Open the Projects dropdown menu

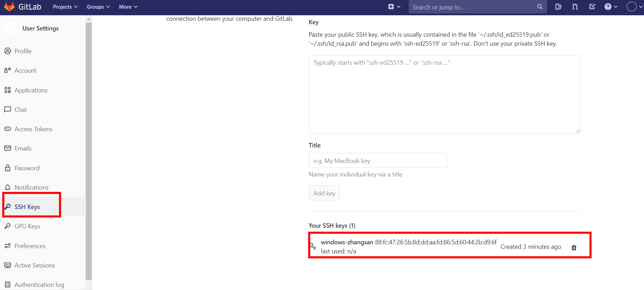click(x=65, y=7)
